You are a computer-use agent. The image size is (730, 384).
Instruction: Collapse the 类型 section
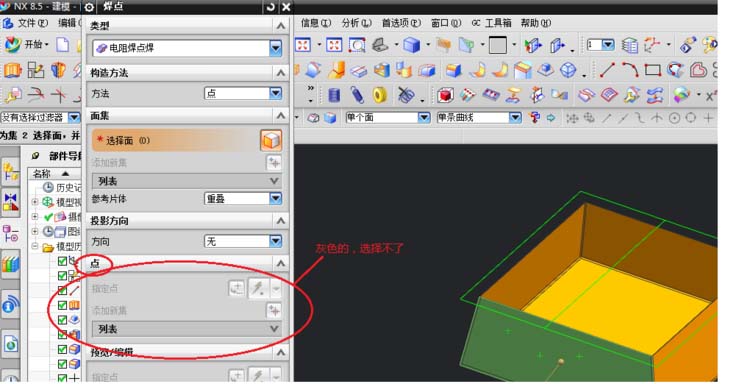[280, 26]
